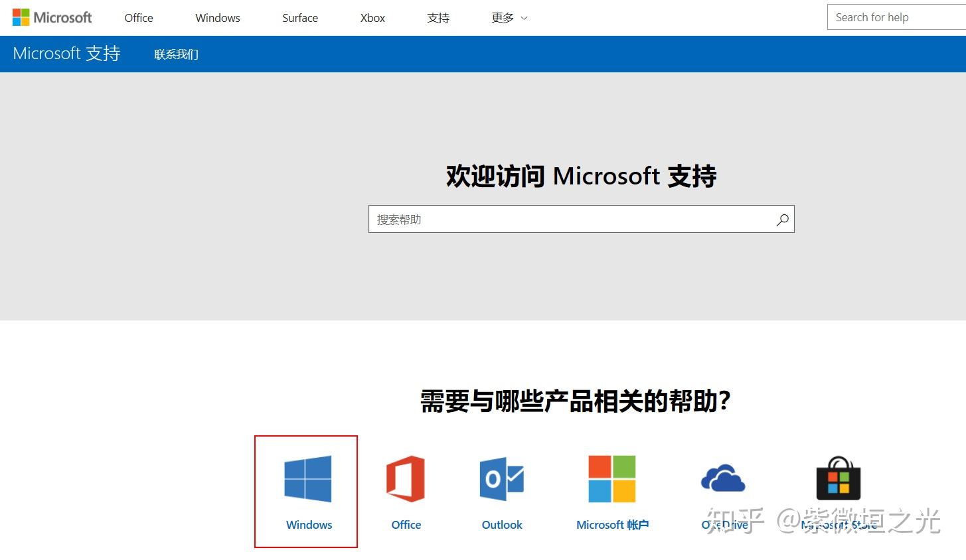
Task: Click the Outlook product icon
Action: pyautogui.click(x=501, y=479)
